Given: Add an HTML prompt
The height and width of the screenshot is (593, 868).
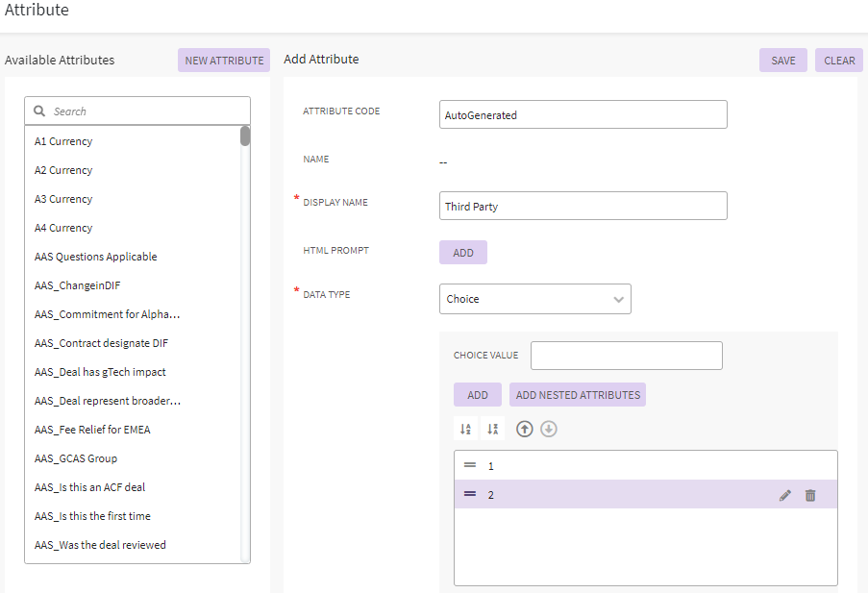Looking at the screenshot, I should [x=463, y=253].
